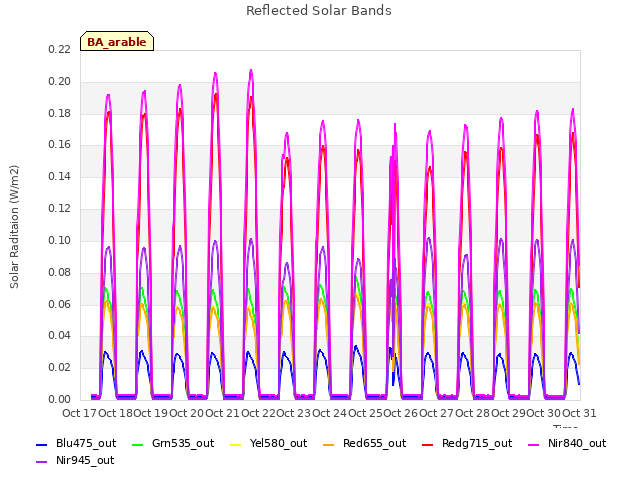The height and width of the screenshot is (480, 640).
Task: Click the 0.22 y-axis tick label
Action: click(60, 49)
